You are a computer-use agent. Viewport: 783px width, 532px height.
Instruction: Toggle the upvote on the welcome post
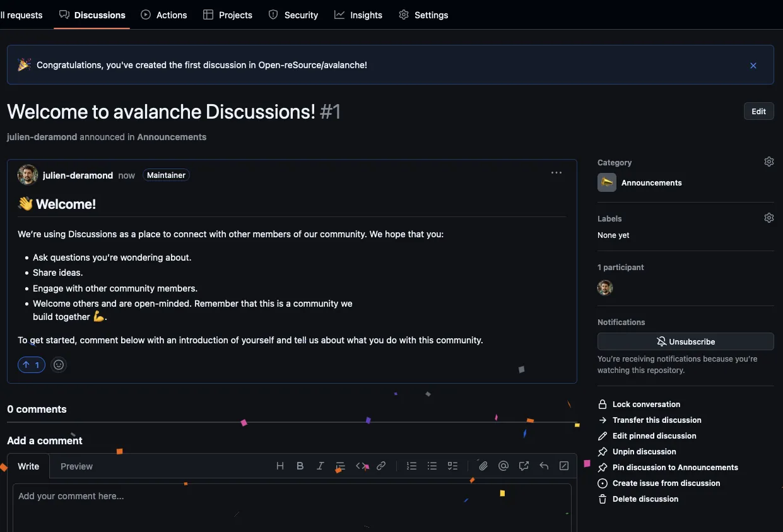point(32,365)
